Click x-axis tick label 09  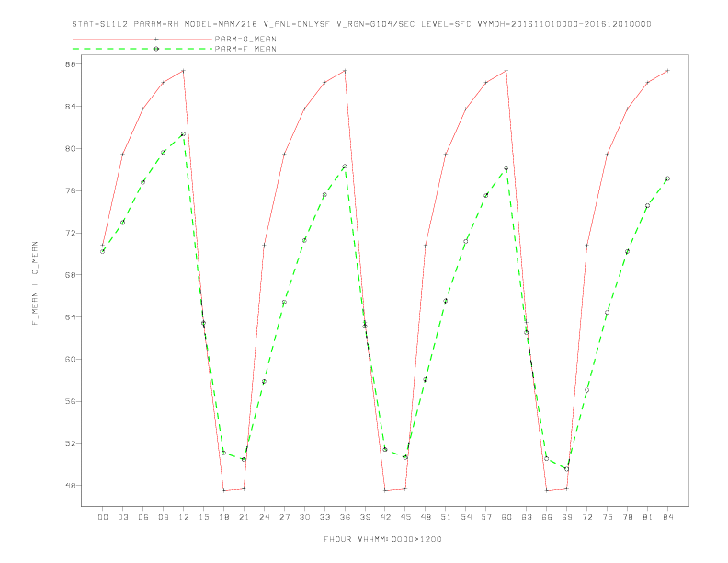coord(163,517)
